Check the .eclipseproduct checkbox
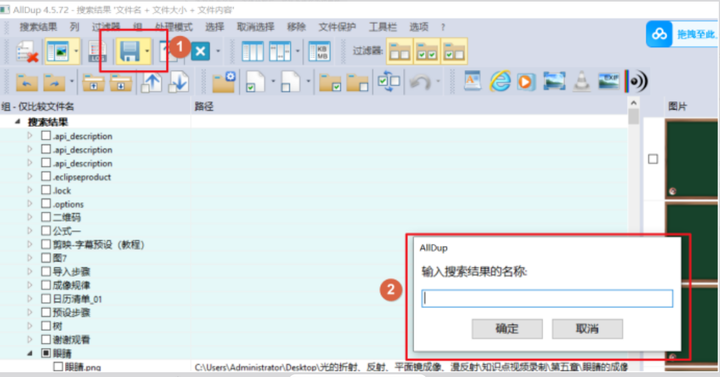The height and width of the screenshot is (377, 720). tap(46, 176)
